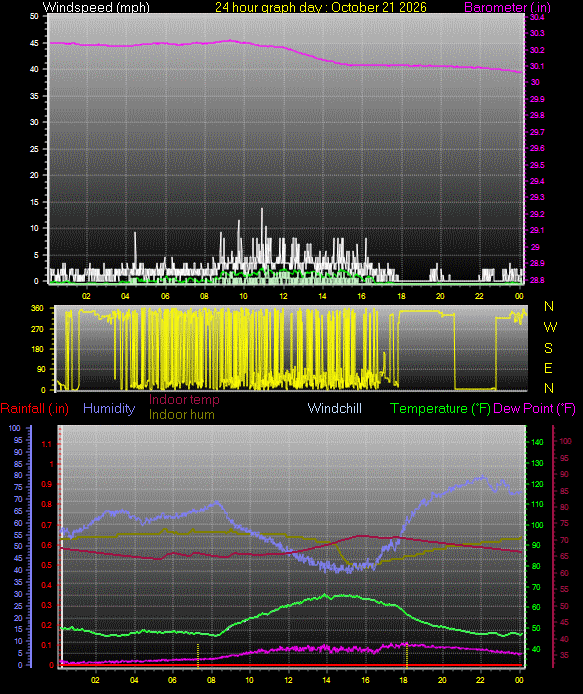Click the 'N' compass letter level with the 0 direction mark
Viewport: 583px width, 694px height.
(x=549, y=389)
